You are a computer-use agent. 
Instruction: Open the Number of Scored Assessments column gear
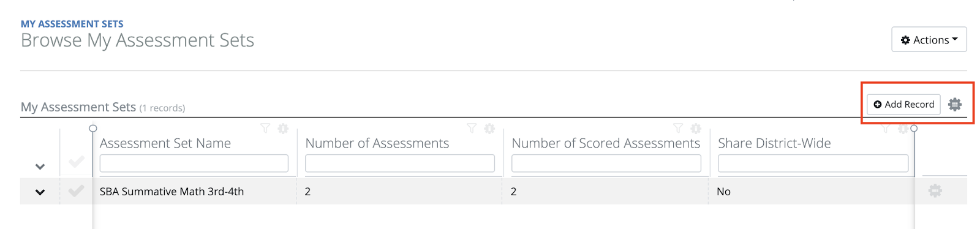[x=696, y=129]
